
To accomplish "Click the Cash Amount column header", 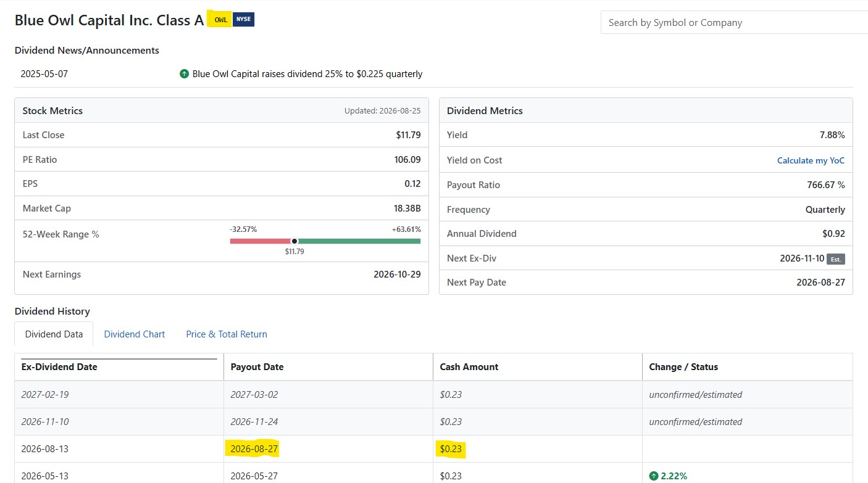I will pyautogui.click(x=469, y=366).
